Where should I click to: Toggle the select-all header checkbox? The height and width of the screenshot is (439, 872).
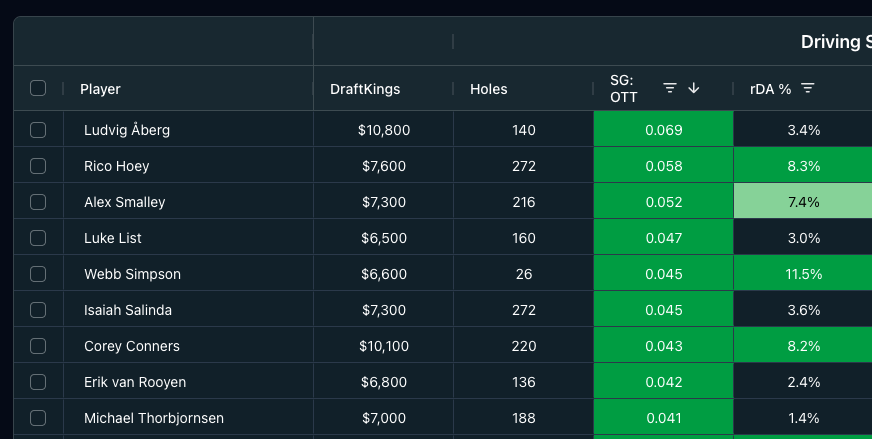38,88
